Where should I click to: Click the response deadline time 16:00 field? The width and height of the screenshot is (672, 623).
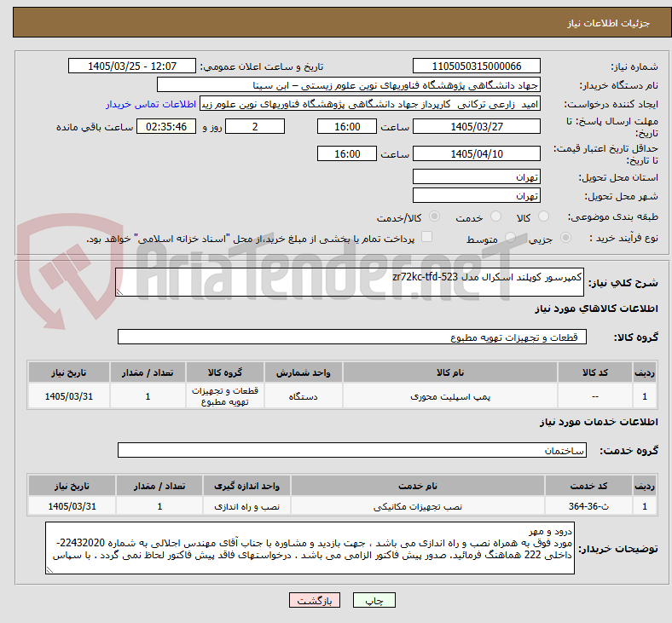coord(347,127)
